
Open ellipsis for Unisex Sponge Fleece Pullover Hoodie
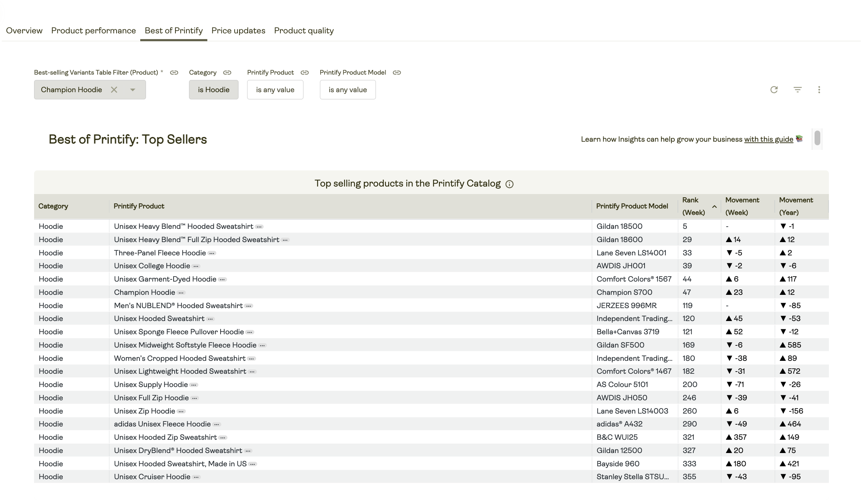coord(250,332)
